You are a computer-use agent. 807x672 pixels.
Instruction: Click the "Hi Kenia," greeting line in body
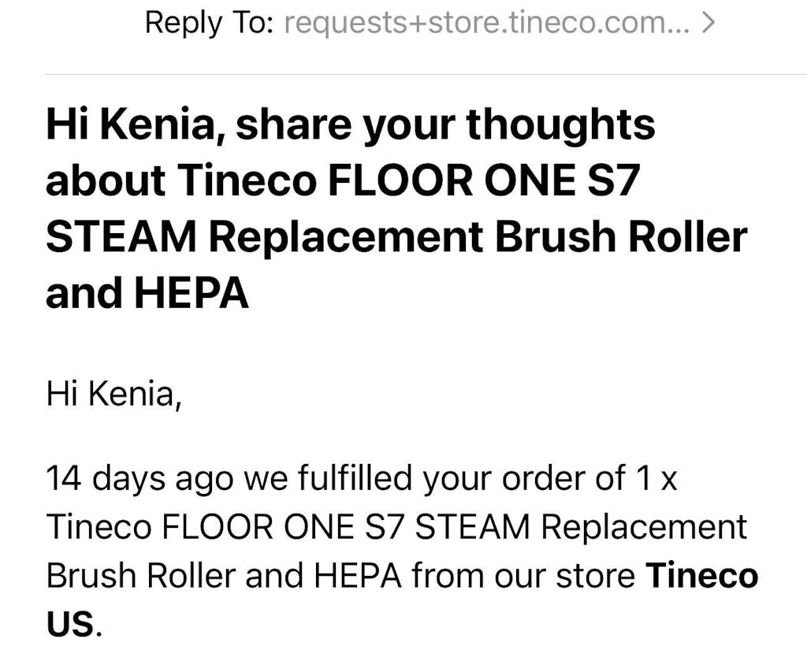[x=113, y=394]
